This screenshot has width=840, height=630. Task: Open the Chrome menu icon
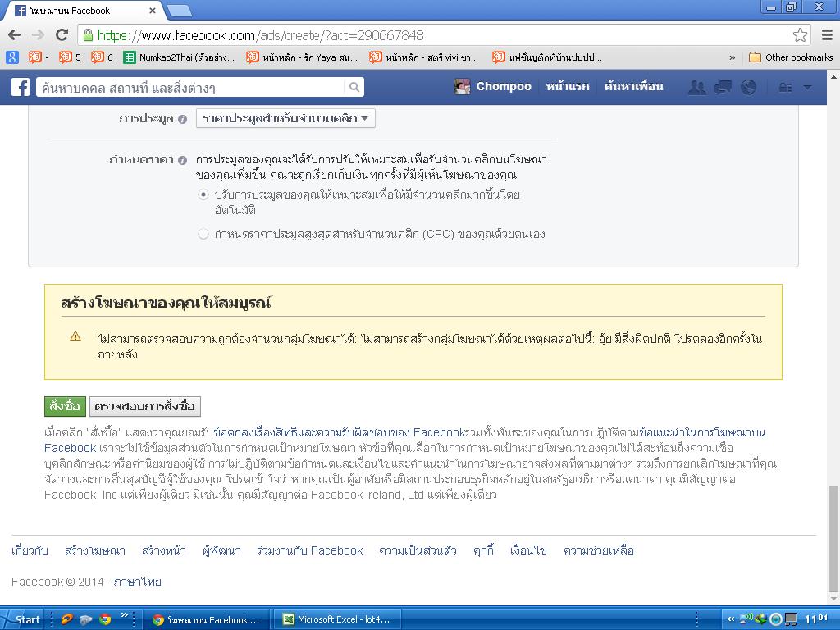(x=827, y=35)
